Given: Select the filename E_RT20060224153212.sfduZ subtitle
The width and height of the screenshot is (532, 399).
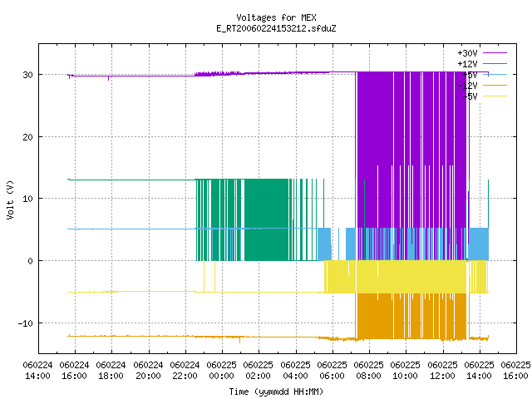Looking at the screenshot, I should pos(276,28).
